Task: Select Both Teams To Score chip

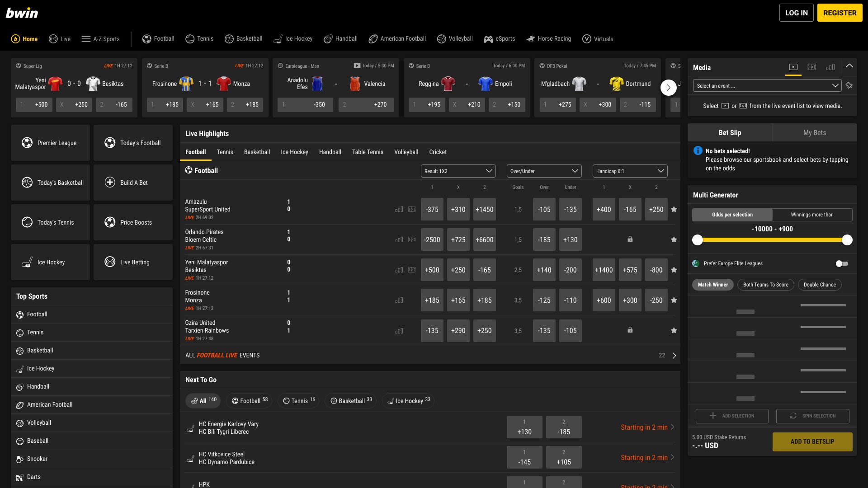Action: click(765, 285)
